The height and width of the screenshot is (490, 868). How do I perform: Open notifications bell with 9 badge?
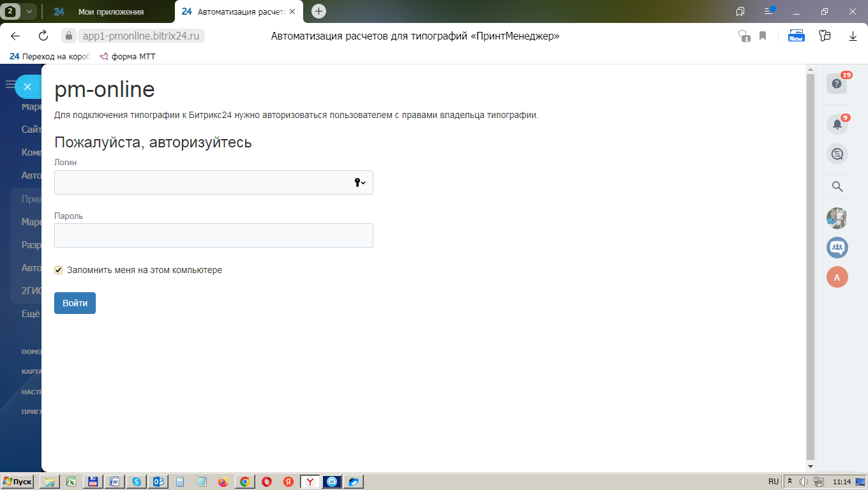[x=837, y=124]
